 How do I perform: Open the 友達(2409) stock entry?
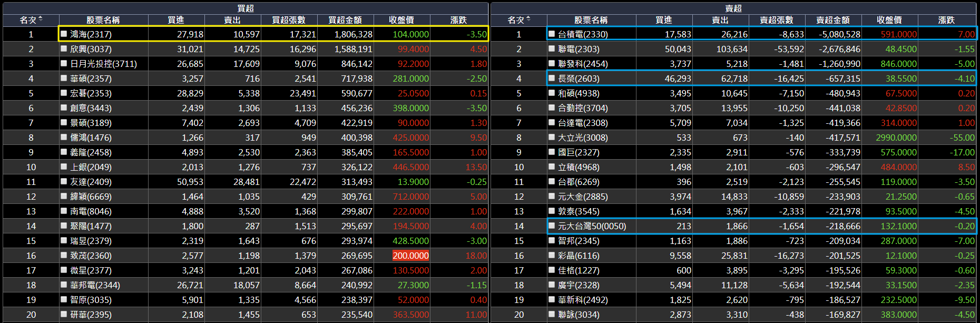91,182
